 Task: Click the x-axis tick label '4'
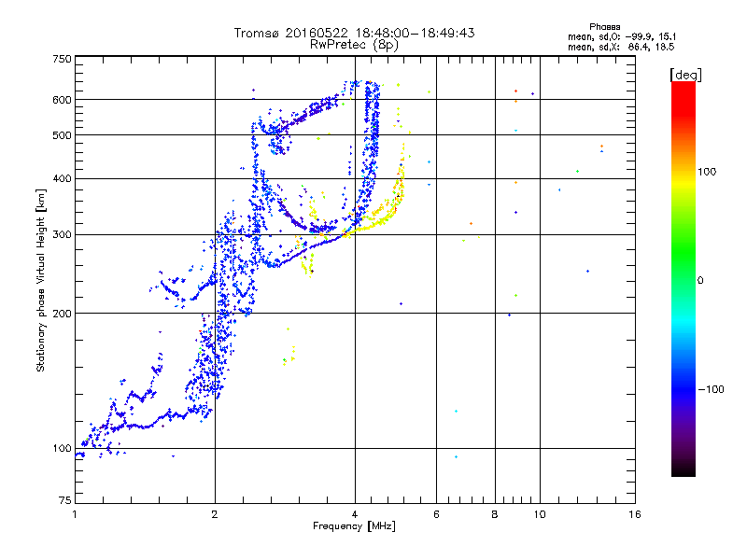click(x=355, y=514)
